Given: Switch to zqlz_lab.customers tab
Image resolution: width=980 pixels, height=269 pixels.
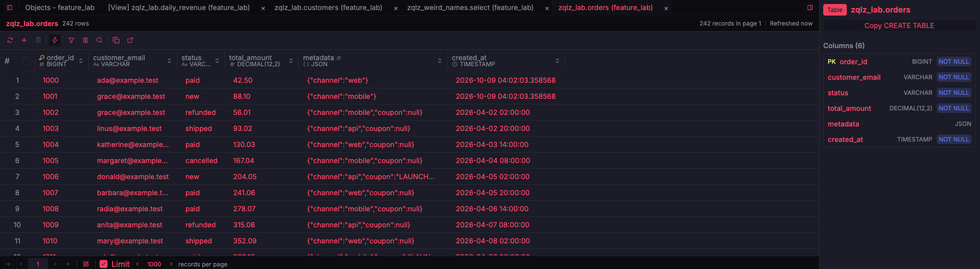Looking at the screenshot, I should tap(328, 8).
